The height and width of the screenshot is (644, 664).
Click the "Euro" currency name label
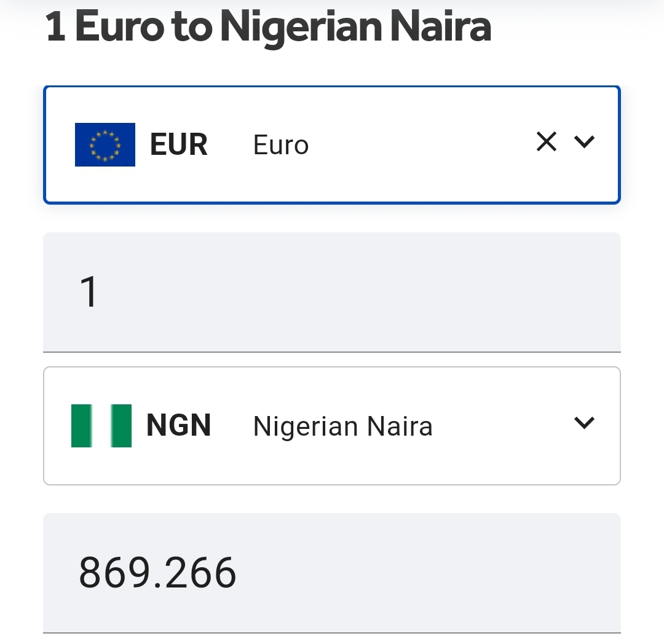pyautogui.click(x=281, y=146)
